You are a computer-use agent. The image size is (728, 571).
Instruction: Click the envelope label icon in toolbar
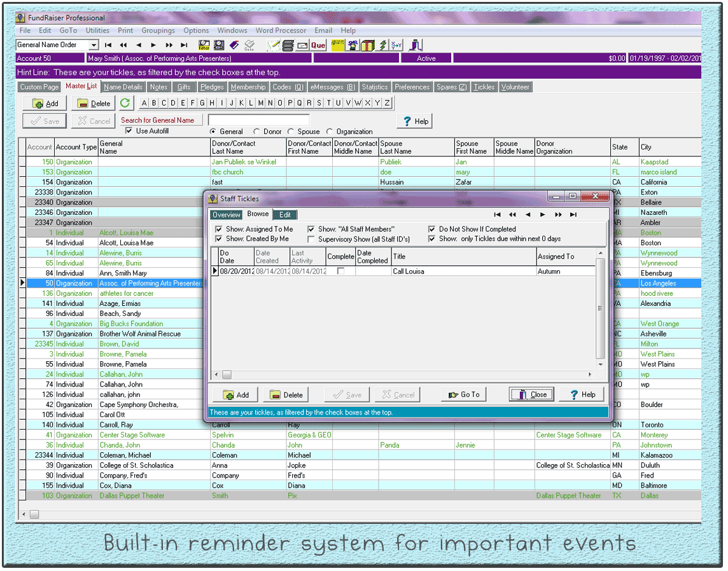[303, 45]
